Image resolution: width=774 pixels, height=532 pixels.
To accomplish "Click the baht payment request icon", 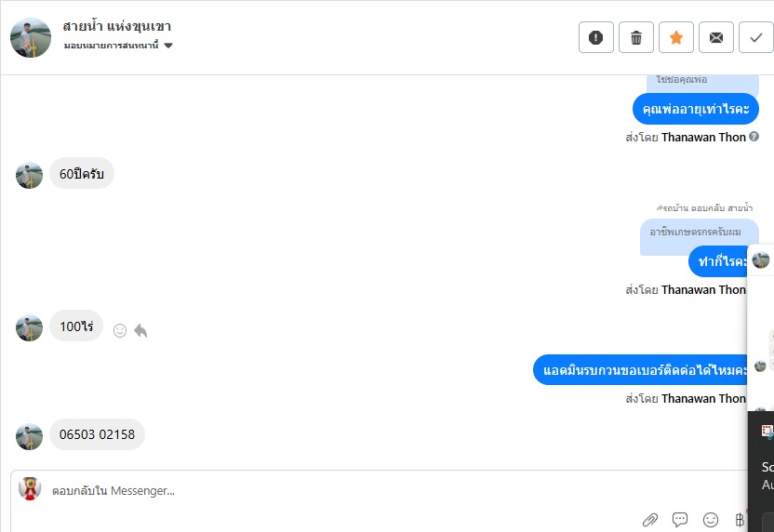I will [x=739, y=519].
